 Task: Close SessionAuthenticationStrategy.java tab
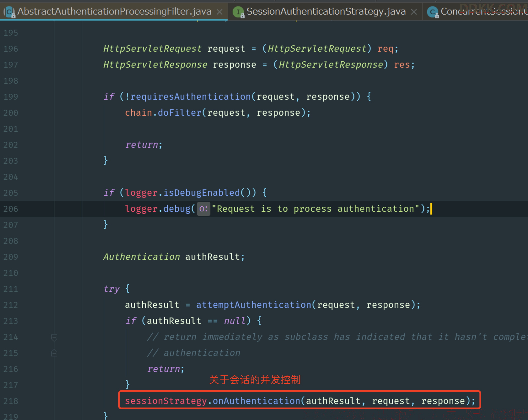pos(414,12)
